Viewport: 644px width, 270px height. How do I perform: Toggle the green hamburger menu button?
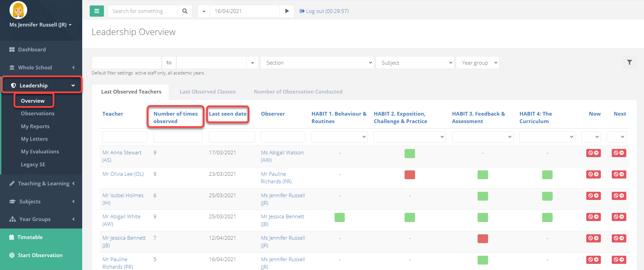96,11
